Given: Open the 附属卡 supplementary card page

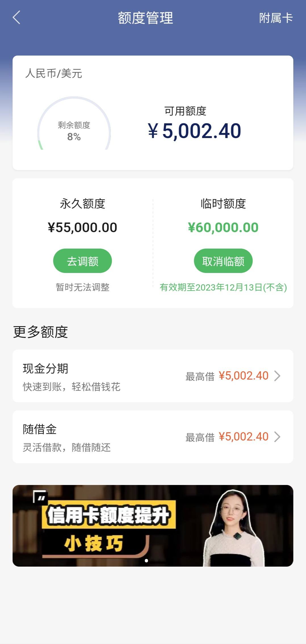Looking at the screenshot, I should click(x=276, y=18).
